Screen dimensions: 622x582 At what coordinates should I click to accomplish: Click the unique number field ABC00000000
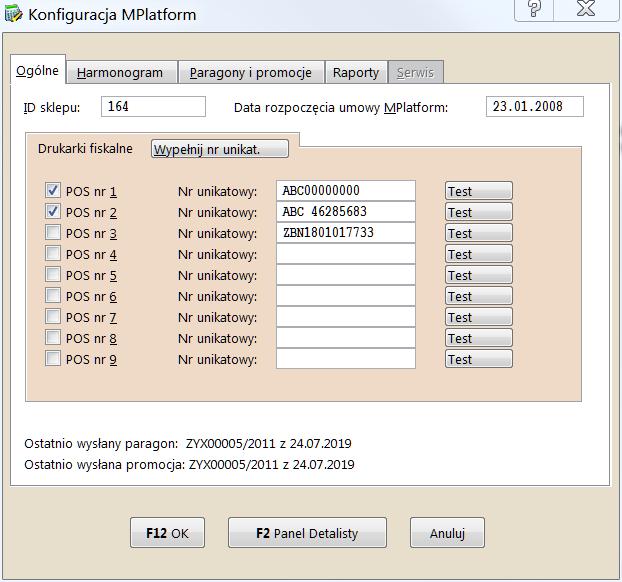pos(346,190)
